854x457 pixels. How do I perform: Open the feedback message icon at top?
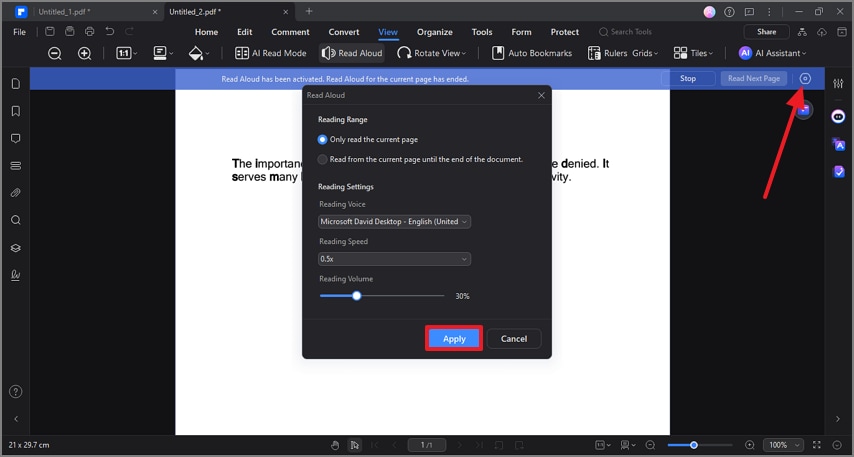click(749, 11)
